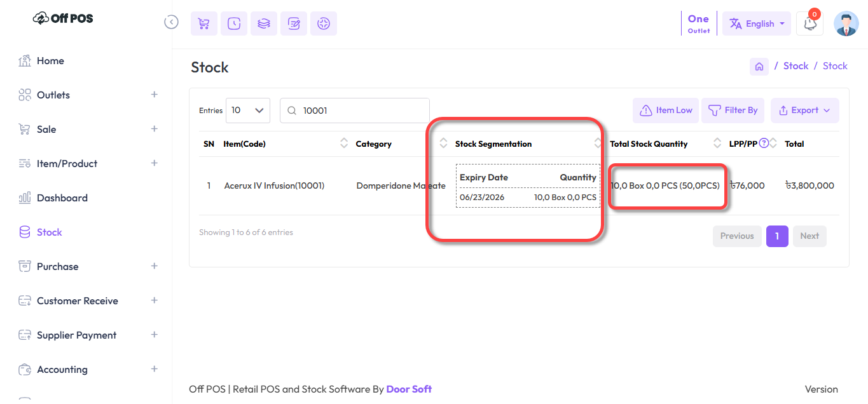Click the note-with-pencil icon in top toolbar
Viewport: 868px width, 404px height.
(x=294, y=24)
